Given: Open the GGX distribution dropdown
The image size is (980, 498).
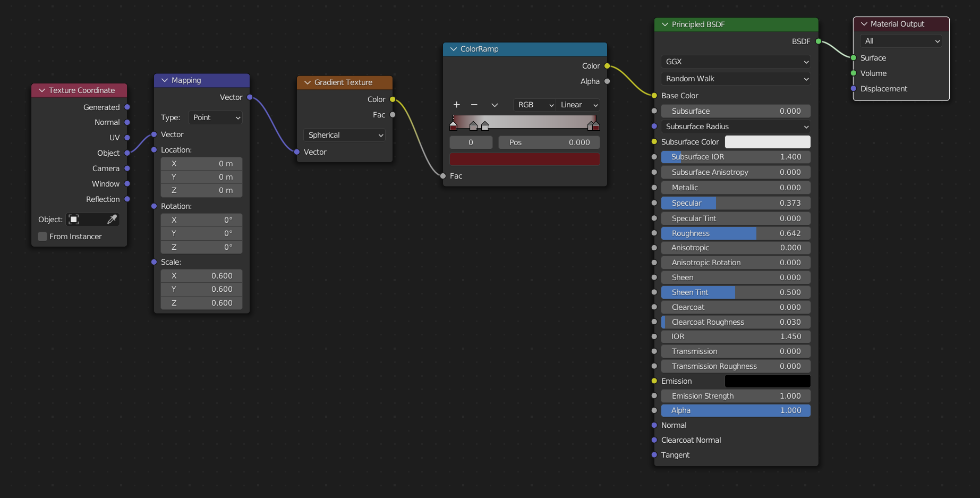Looking at the screenshot, I should coord(736,62).
